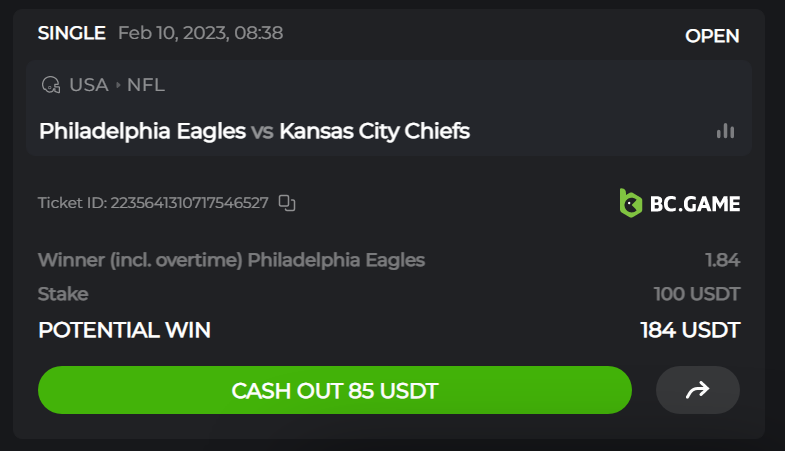Screen dimensions: 785x451
Task: Open the USA breadcrumb link
Action: point(88,85)
